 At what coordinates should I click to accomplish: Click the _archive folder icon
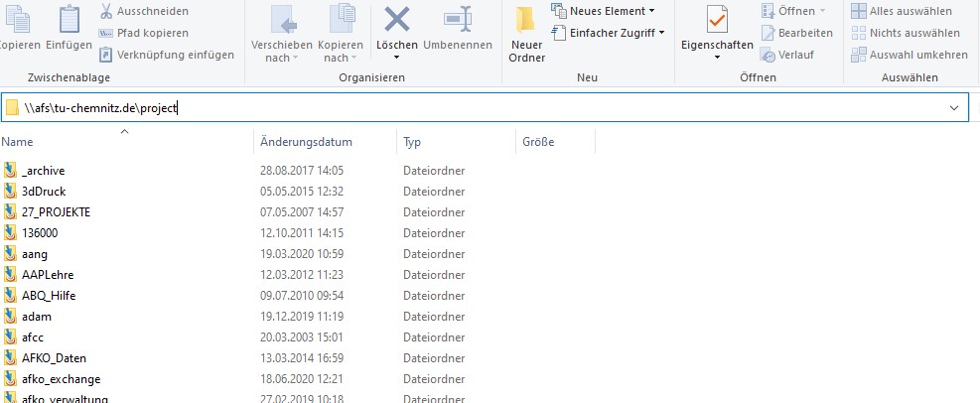click(10, 170)
